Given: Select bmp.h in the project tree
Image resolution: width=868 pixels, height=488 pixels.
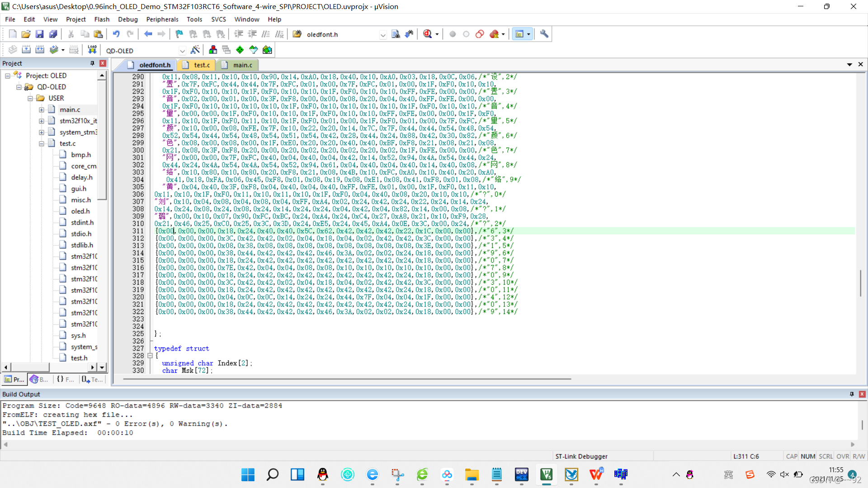Looking at the screenshot, I should pos(80,155).
